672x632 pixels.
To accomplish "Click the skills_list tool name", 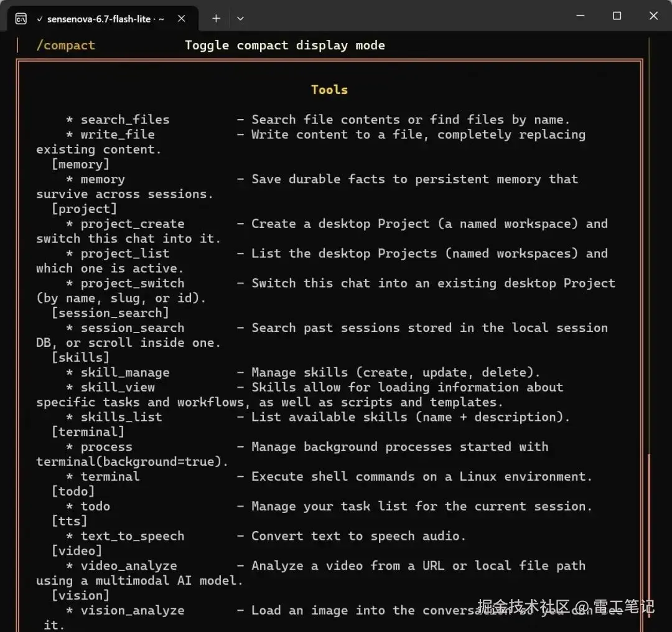I will click(x=121, y=417).
